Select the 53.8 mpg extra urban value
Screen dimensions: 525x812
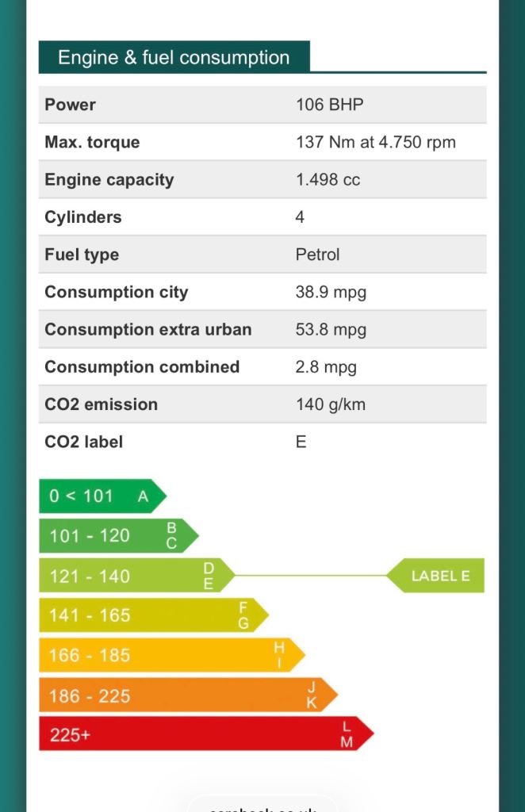point(331,329)
